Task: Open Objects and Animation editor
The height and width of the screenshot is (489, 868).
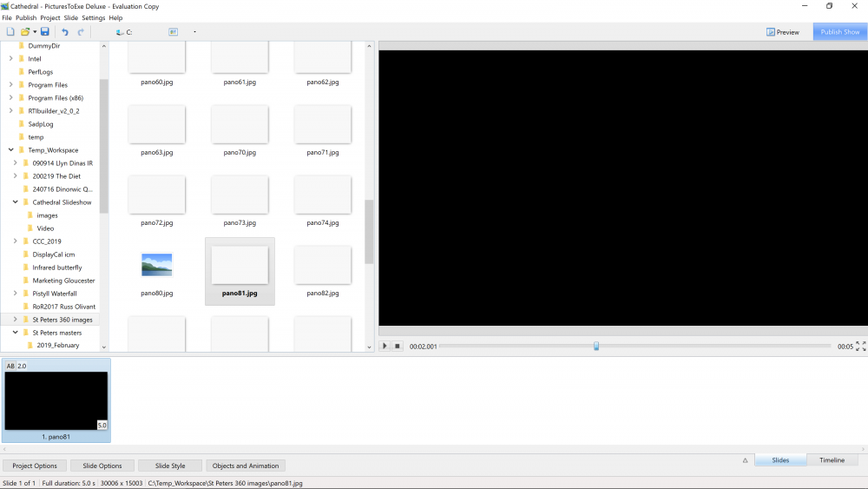Action: 246,466
